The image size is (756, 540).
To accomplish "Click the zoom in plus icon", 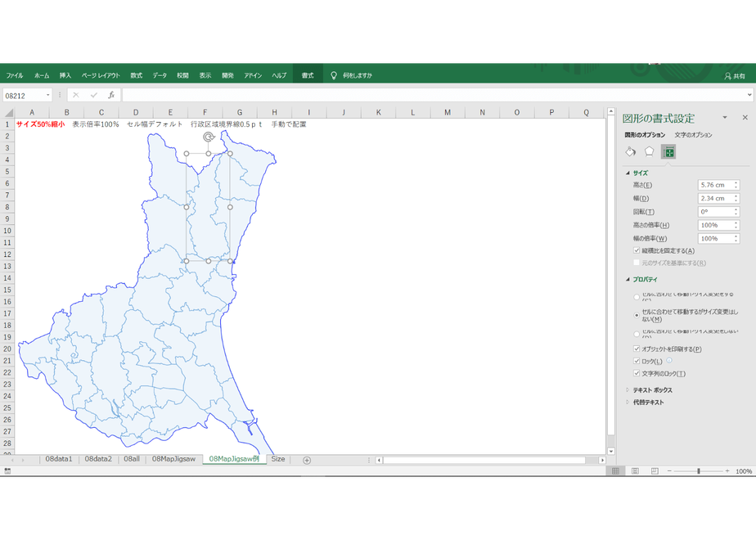I will click(x=727, y=471).
